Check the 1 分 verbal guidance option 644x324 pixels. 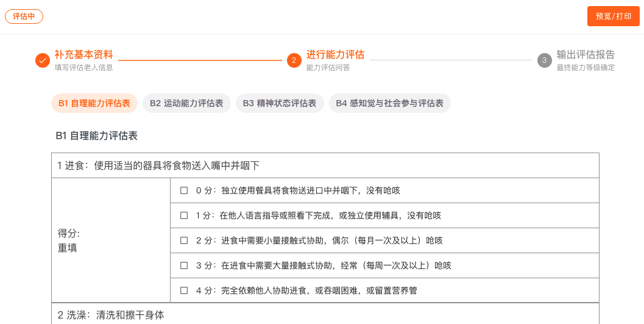[x=184, y=215]
